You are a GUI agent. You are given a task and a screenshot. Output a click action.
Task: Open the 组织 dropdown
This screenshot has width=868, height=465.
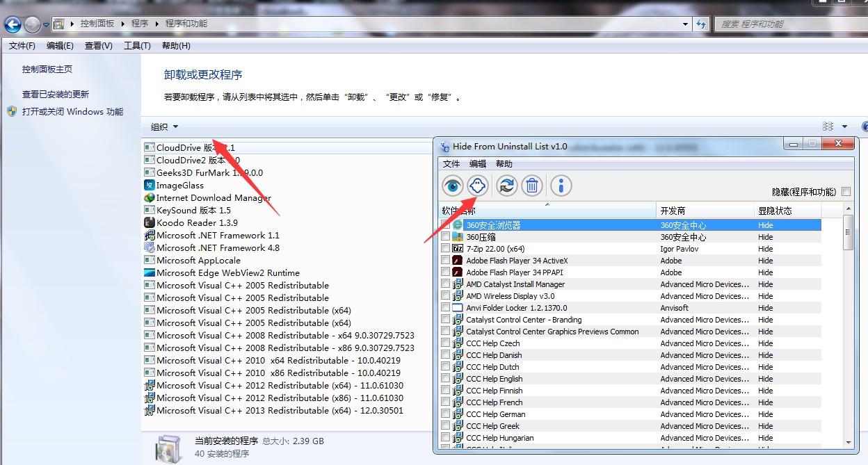tap(165, 127)
